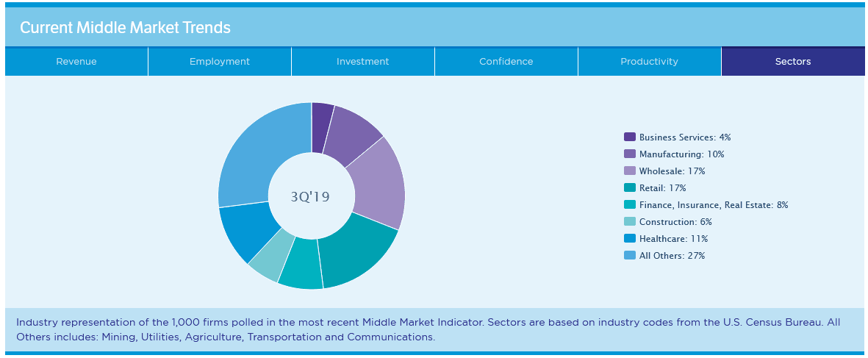Click the Healthcare legend swatch
The width and height of the screenshot is (868, 358).
coord(630,239)
